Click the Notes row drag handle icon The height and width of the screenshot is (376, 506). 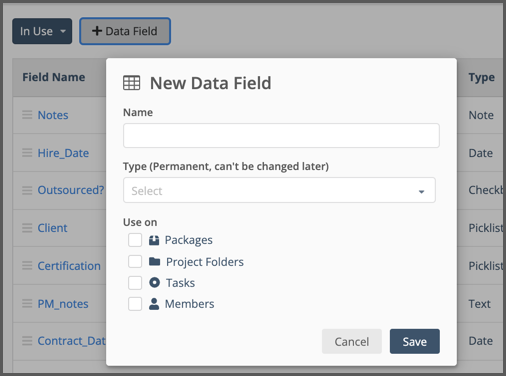pos(27,115)
